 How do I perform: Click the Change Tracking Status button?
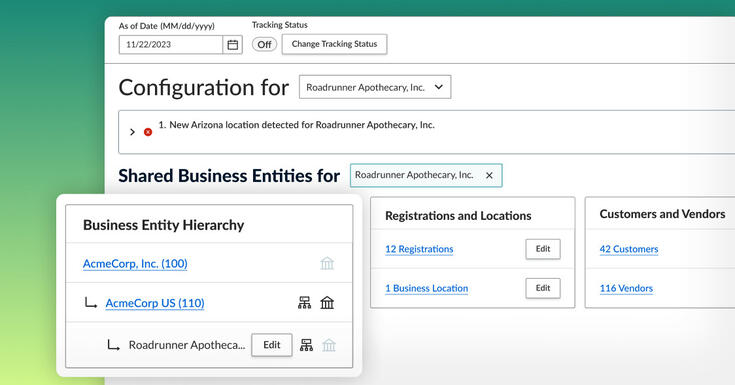pos(334,44)
